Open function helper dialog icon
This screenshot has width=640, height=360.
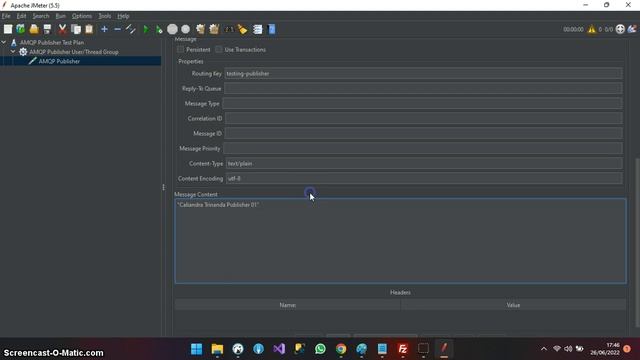258,29
